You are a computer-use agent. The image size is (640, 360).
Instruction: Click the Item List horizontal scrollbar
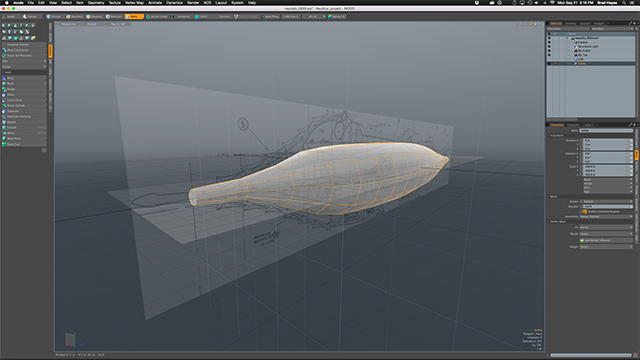coord(562,120)
